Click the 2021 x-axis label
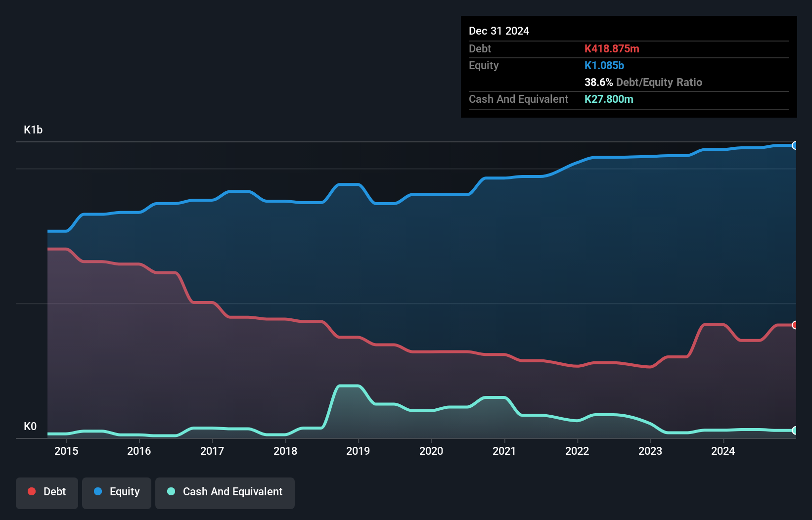Image resolution: width=812 pixels, height=520 pixels. [x=504, y=451]
